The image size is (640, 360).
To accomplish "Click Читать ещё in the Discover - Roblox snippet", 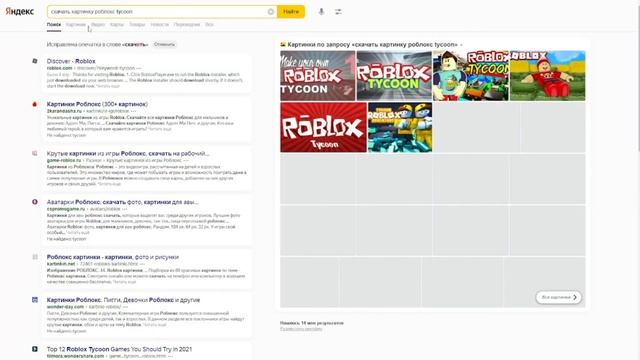I will coord(109,86).
